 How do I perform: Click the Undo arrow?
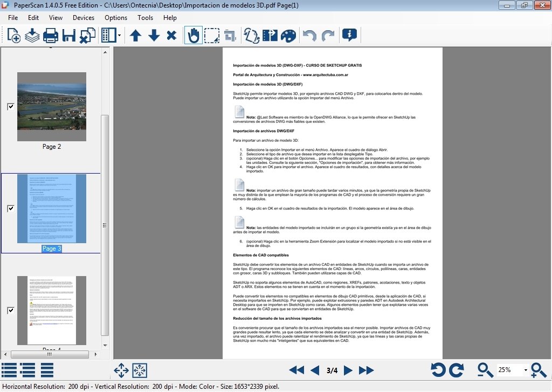pyautogui.click(x=310, y=36)
